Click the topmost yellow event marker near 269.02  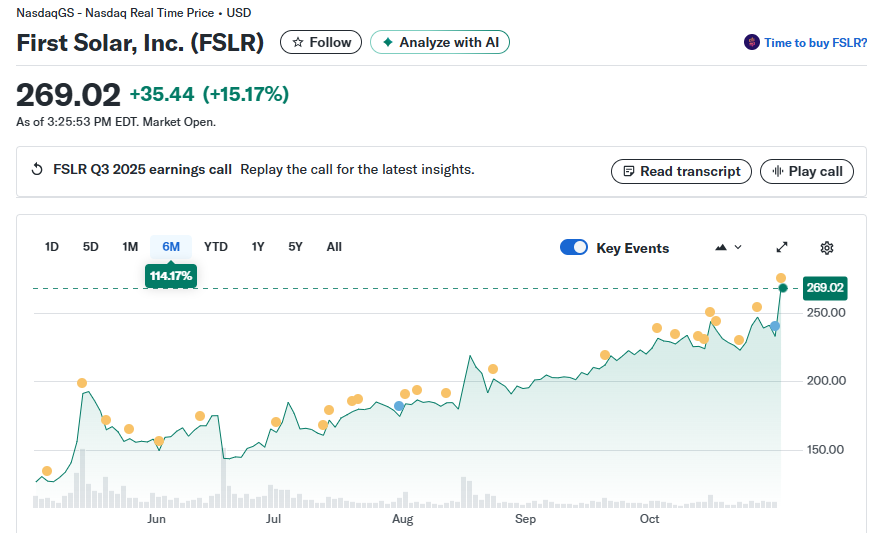click(781, 278)
